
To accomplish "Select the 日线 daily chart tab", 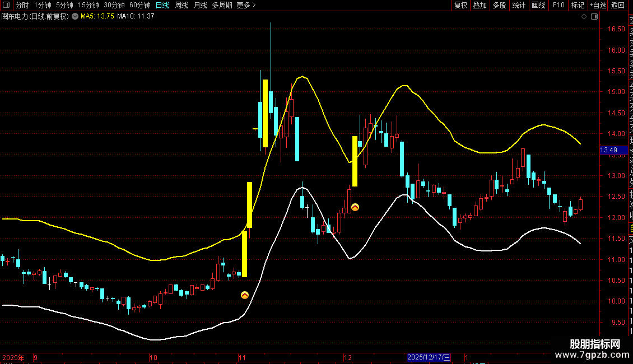I will coord(162,5).
